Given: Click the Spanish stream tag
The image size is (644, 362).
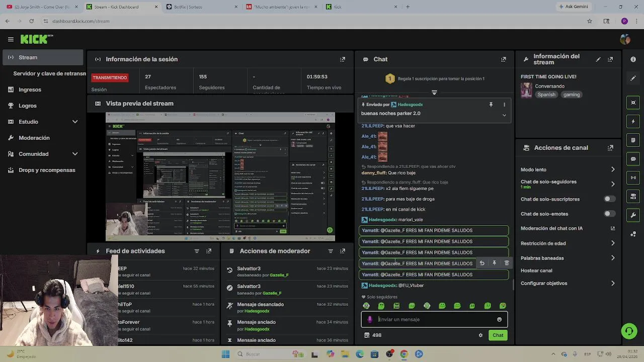Looking at the screenshot, I should (x=546, y=95).
